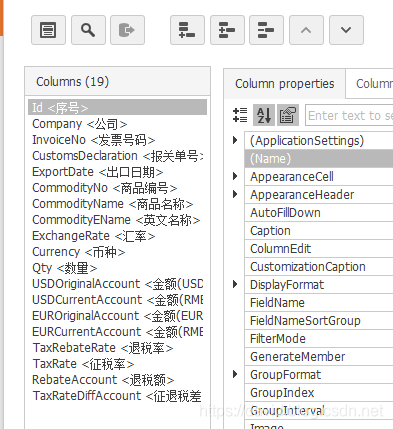393x429 pixels.
Task: Select the EUROriginalAccount column entry
Action: point(117,316)
